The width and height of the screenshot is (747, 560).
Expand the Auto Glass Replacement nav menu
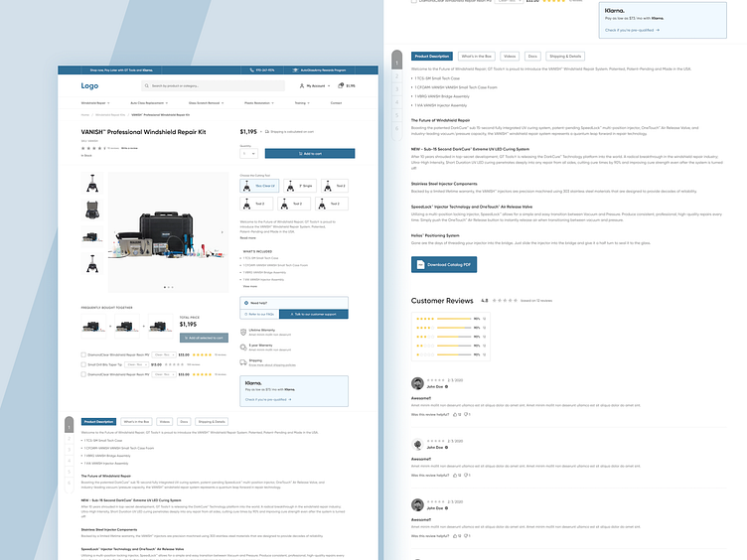(x=149, y=103)
